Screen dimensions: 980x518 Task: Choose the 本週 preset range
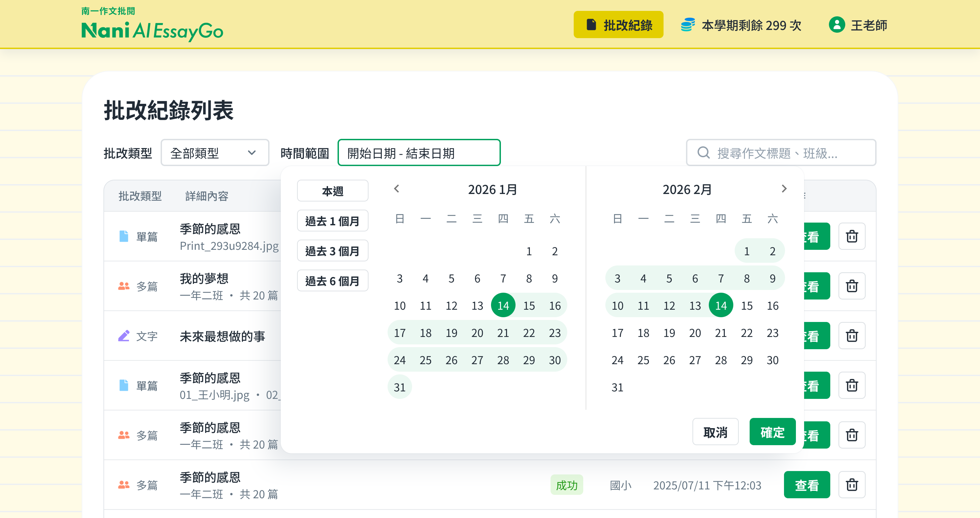click(332, 191)
